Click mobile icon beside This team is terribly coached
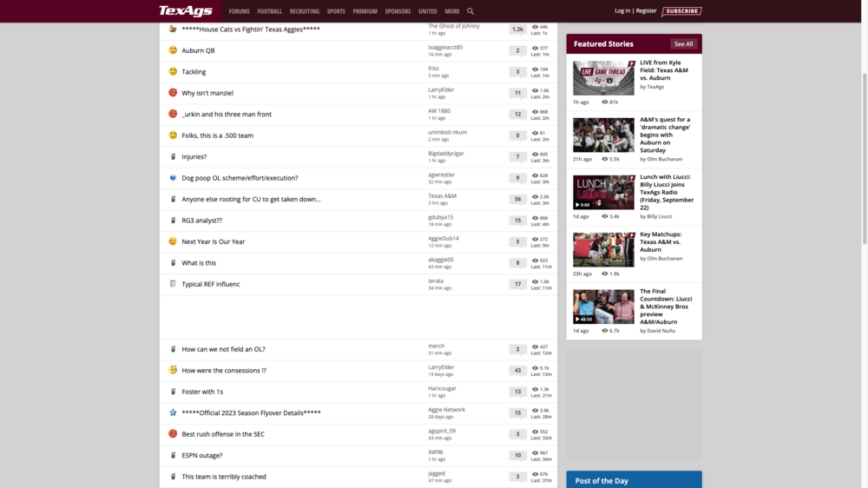Image resolution: width=868 pixels, height=488 pixels. click(173, 477)
